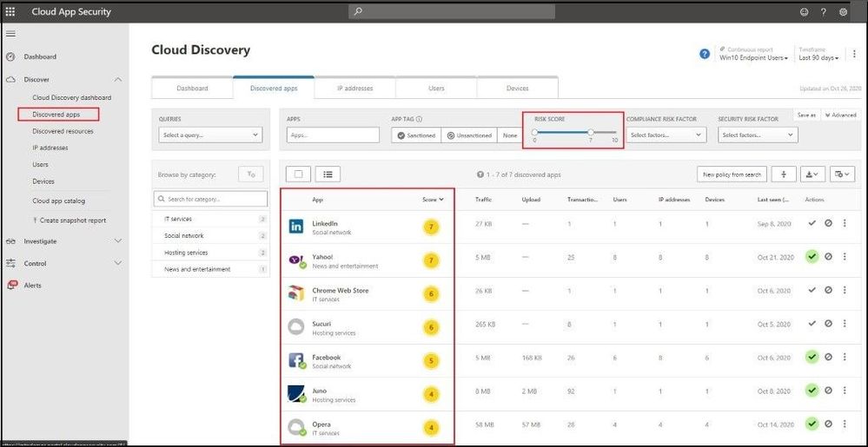
Task: Click the risk score slider handle at 0
Action: pyautogui.click(x=534, y=132)
